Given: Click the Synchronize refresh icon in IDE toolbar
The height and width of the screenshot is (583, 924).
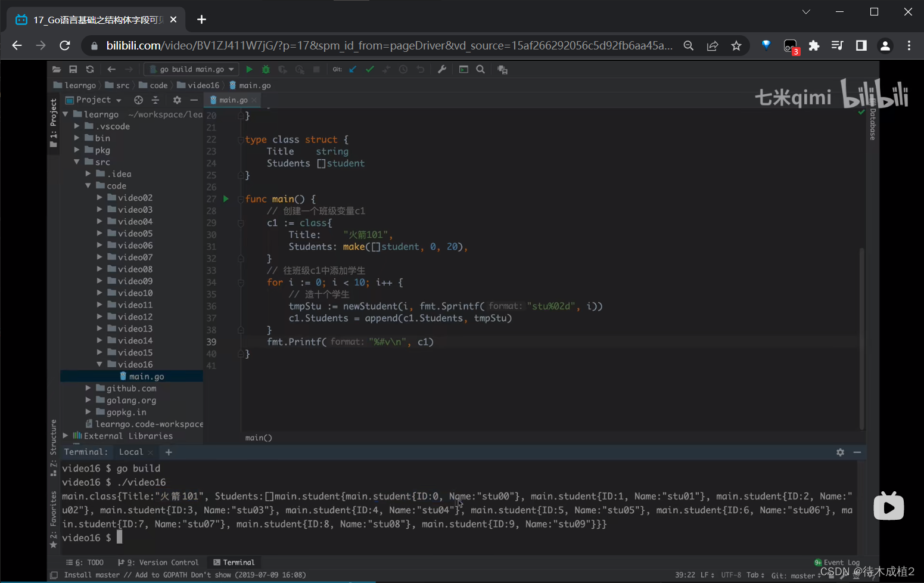Looking at the screenshot, I should click(x=90, y=69).
